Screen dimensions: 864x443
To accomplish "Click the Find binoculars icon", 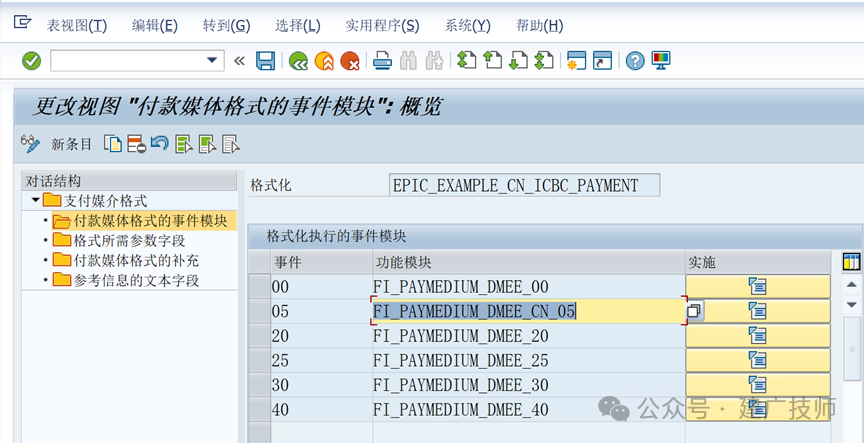I will (408, 61).
